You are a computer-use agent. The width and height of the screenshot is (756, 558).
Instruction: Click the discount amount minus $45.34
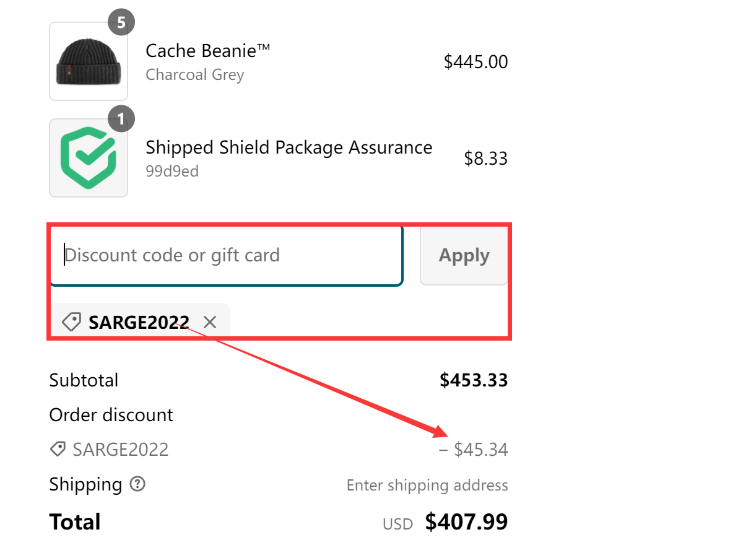tap(474, 450)
